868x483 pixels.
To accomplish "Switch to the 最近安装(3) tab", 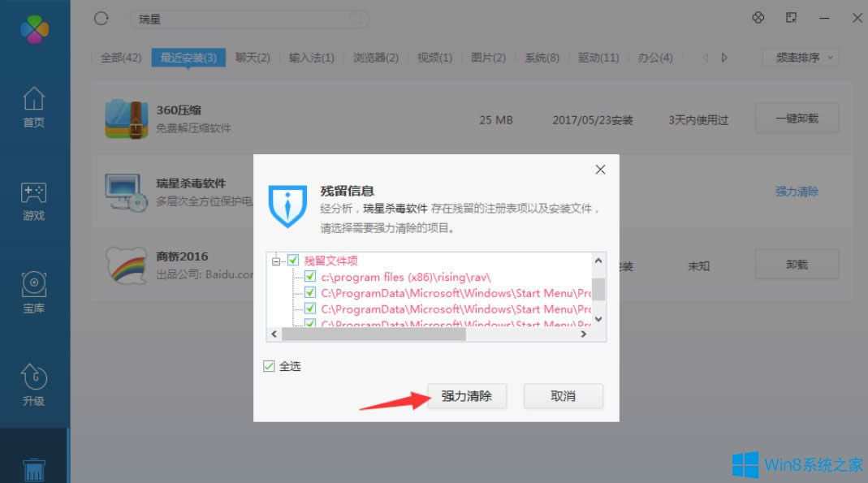I will 188,58.
